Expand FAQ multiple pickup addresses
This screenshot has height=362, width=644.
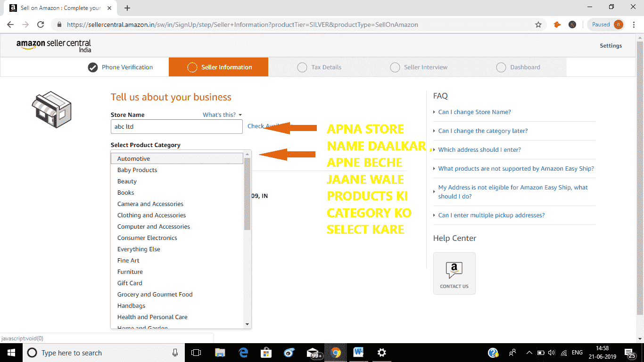coord(491,215)
